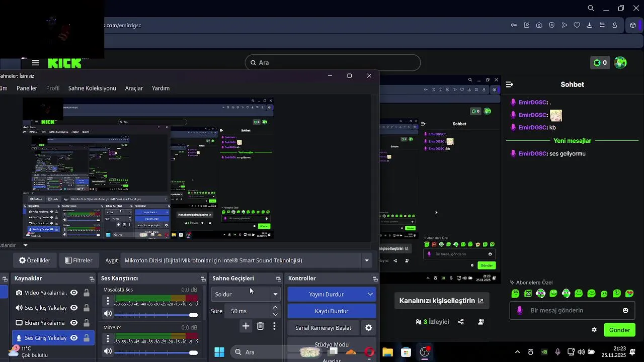
Task: Show hidden system tray icons
Action: (517, 352)
